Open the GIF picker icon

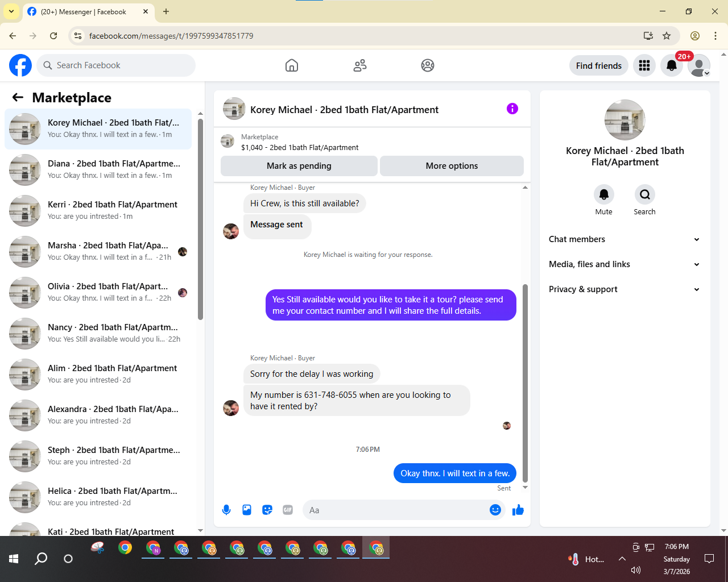click(288, 510)
